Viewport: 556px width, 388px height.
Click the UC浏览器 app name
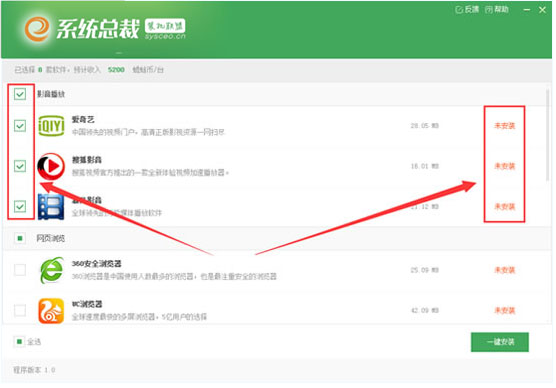coord(87,304)
